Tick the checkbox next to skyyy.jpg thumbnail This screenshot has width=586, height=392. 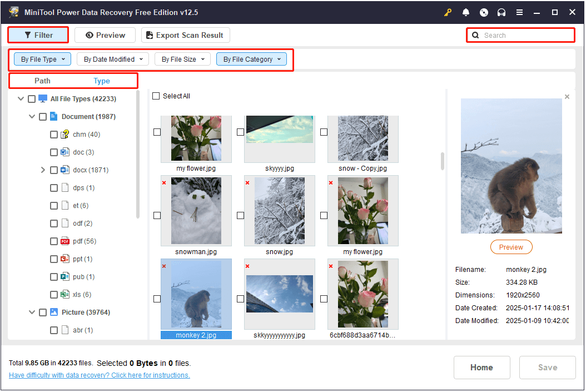tap(240, 132)
